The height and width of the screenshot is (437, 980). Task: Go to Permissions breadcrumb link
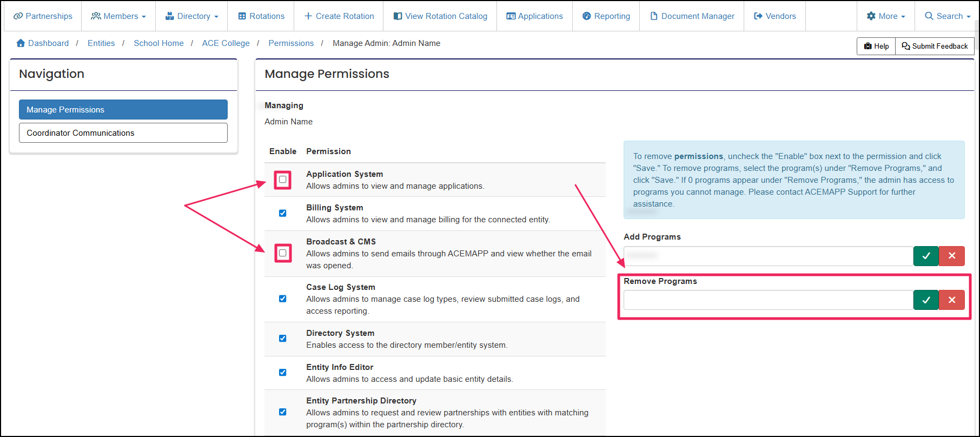coord(291,43)
